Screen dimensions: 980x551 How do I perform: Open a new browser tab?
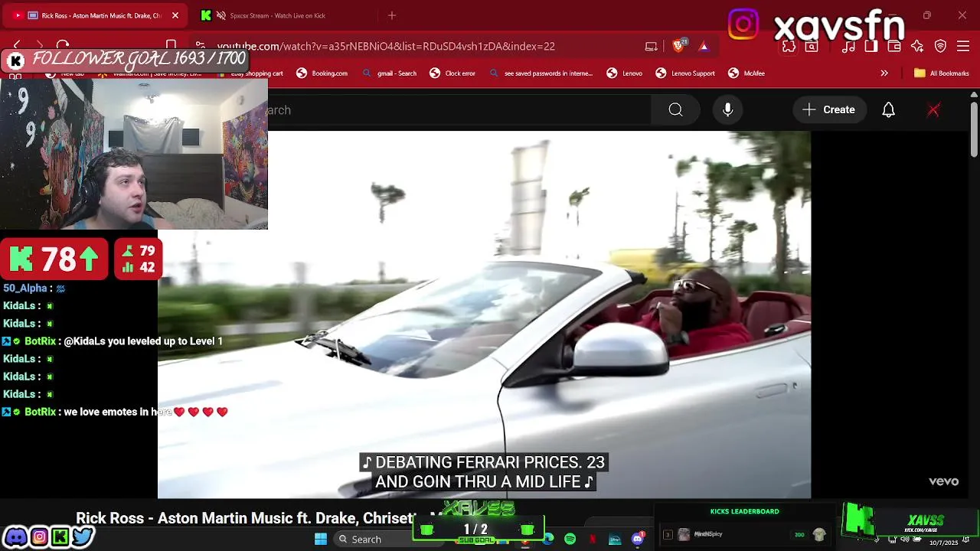(392, 15)
